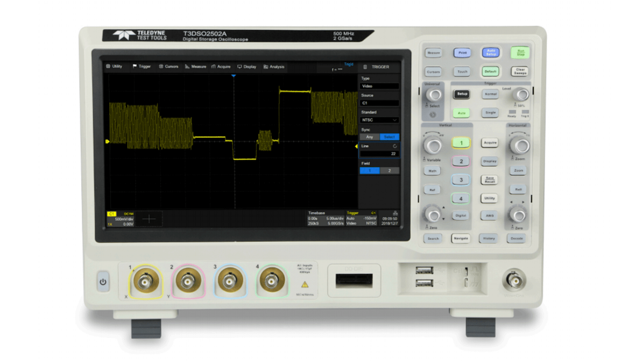This screenshot has height=362, width=644.
Task: Touch the channel 3 BNC input connector
Action: pyautogui.click(x=230, y=281)
